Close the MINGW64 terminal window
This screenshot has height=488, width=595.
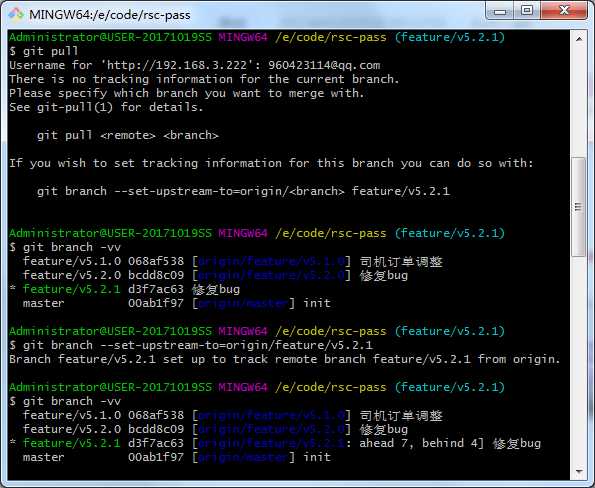point(564,11)
